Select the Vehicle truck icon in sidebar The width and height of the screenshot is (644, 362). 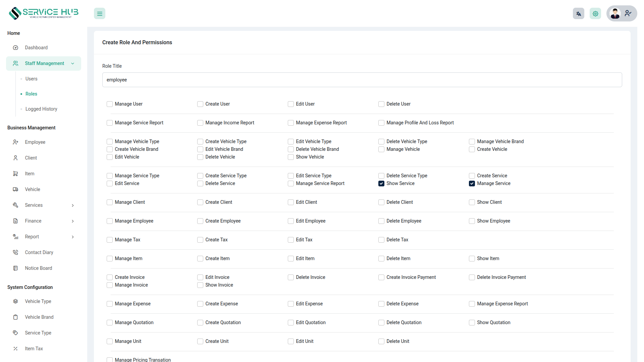pos(15,189)
